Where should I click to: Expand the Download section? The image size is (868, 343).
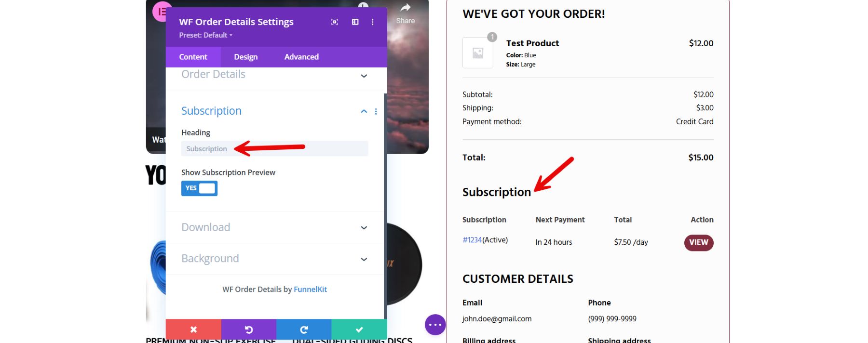click(363, 227)
